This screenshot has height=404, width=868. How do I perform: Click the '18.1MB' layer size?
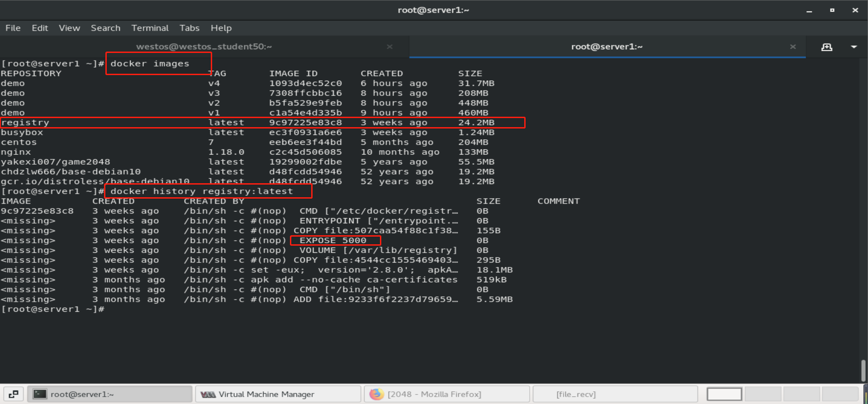pyautogui.click(x=494, y=270)
